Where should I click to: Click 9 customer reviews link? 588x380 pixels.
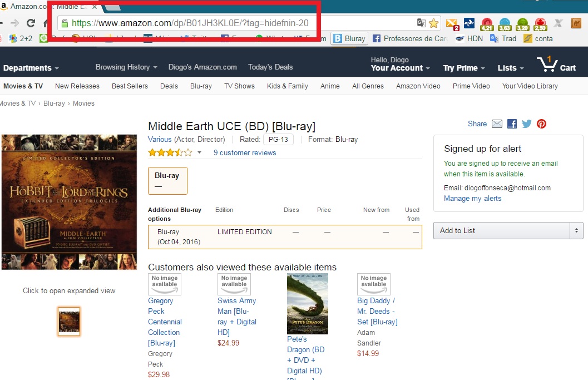(x=245, y=152)
